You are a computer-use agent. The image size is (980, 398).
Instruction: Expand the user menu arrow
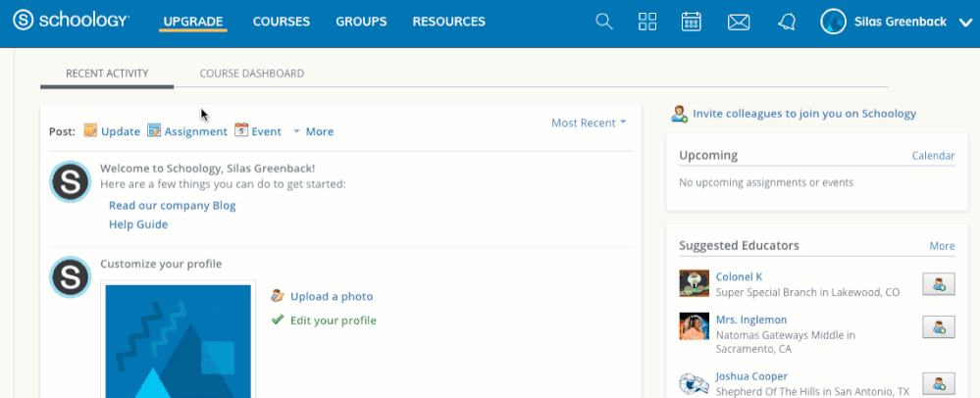pos(965,23)
